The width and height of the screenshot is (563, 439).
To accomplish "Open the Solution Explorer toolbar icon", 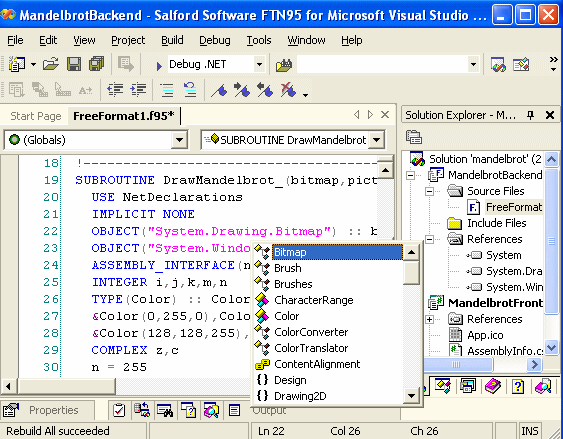I will 498,65.
